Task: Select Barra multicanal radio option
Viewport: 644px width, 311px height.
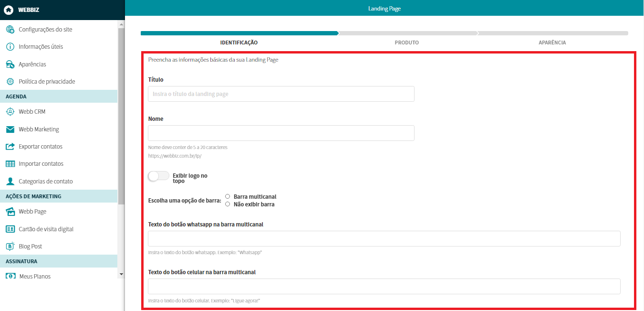Action: click(228, 196)
